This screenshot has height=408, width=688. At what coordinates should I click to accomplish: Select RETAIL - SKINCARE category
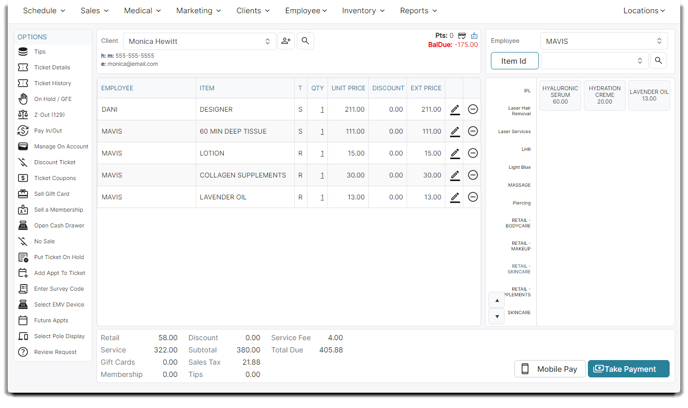click(x=521, y=269)
